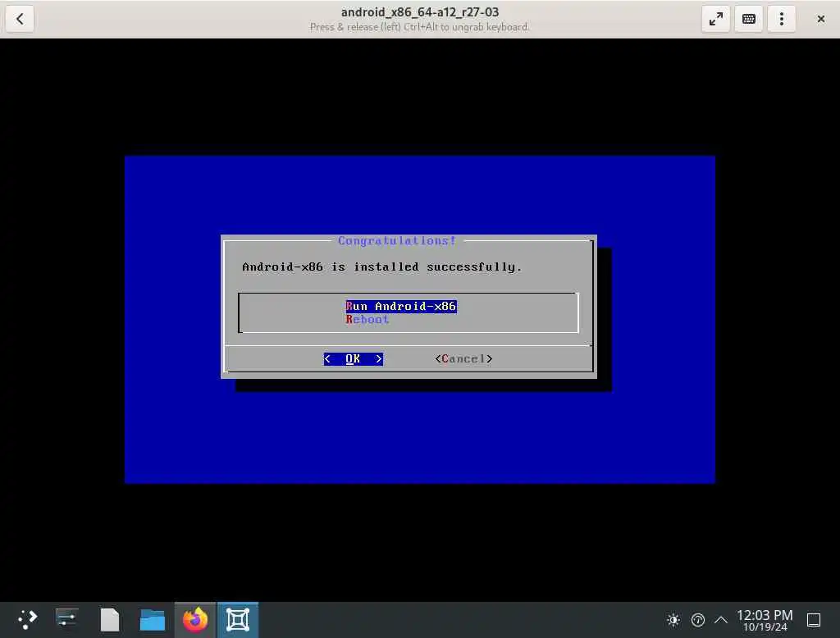Choose Cancel in the installer dialog
The image size is (840, 638).
[463, 358]
